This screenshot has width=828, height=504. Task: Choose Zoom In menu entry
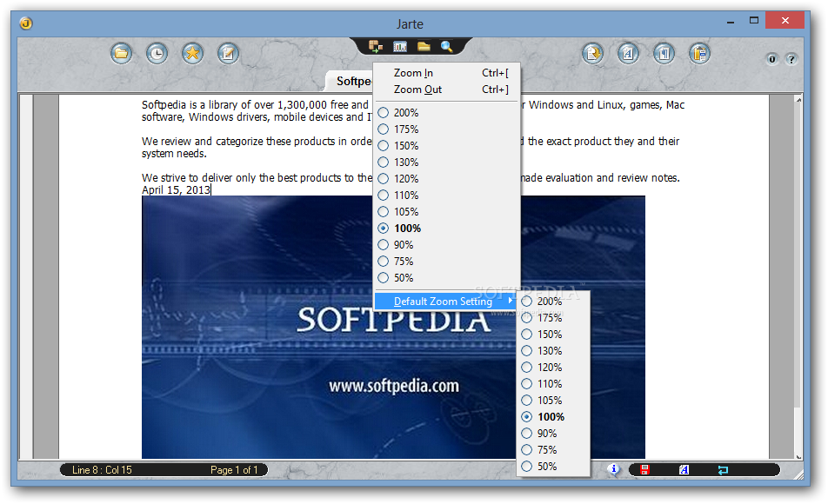(x=446, y=73)
